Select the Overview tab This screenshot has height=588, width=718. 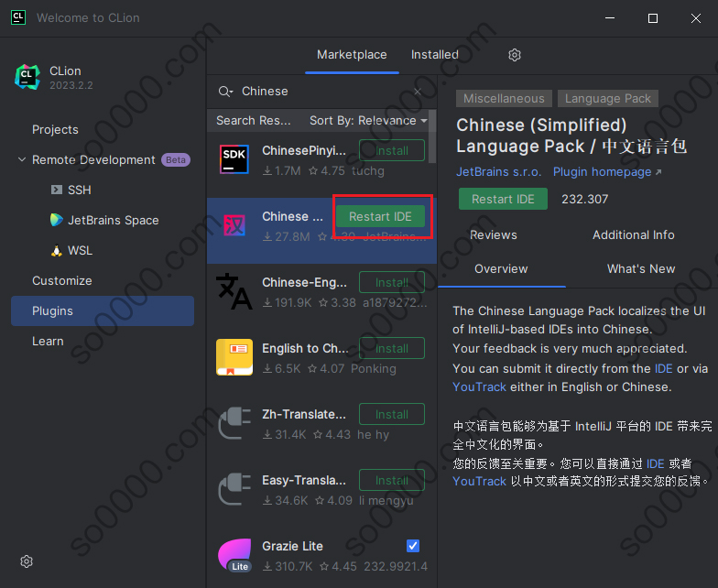[501, 269]
